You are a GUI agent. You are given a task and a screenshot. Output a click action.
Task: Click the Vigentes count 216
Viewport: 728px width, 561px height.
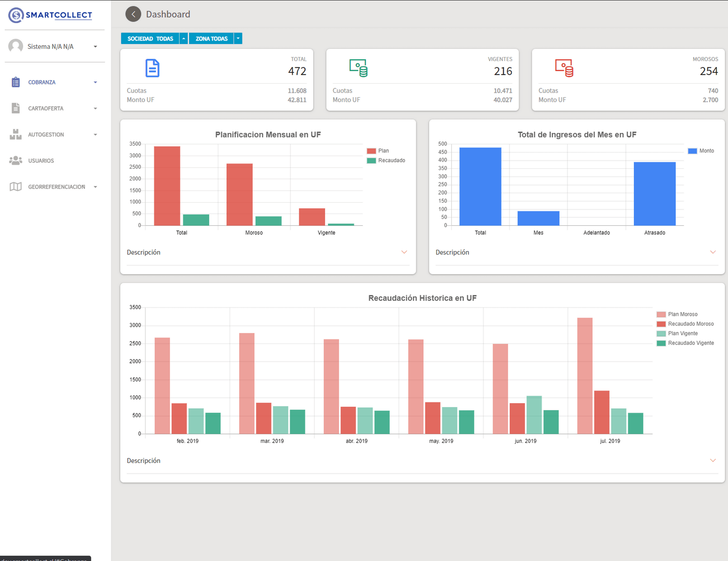click(503, 71)
